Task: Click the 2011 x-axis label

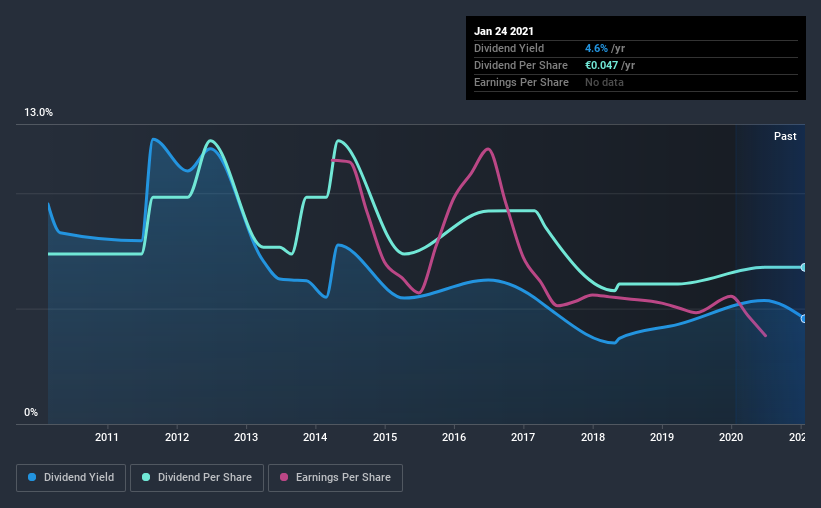Action: [x=107, y=437]
